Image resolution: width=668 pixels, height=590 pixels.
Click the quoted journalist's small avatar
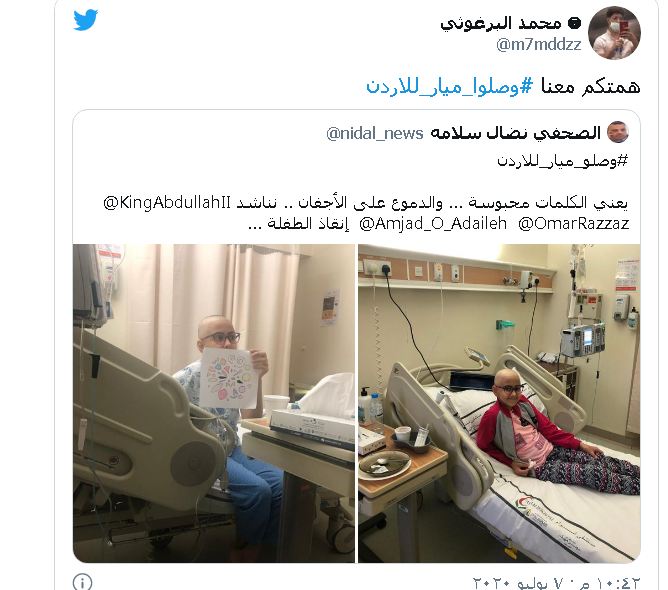[617, 132]
